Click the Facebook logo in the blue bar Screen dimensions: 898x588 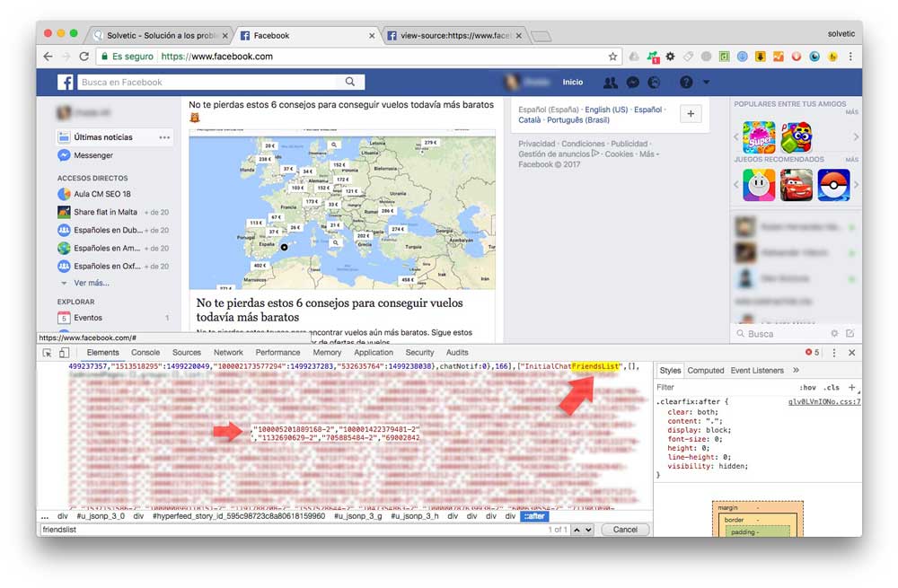click(65, 83)
